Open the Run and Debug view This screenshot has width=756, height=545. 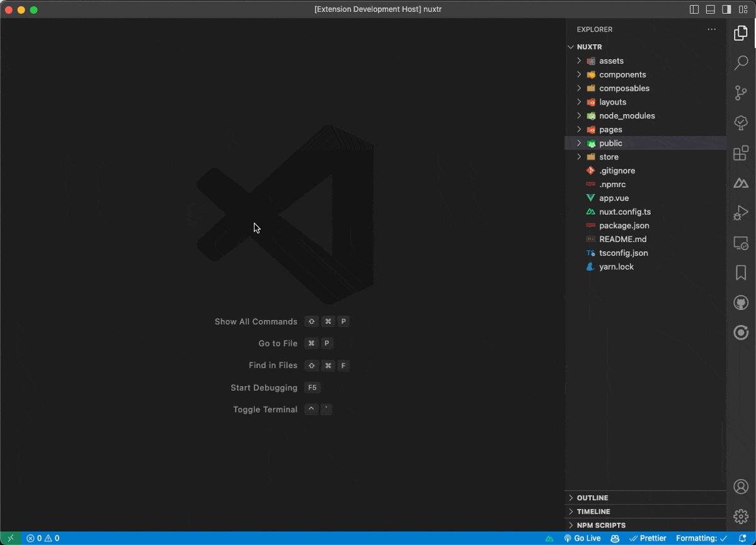point(741,214)
